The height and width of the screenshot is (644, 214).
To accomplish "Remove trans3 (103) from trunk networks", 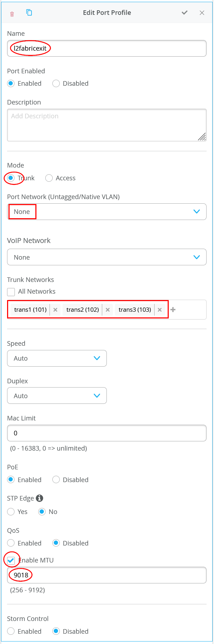I will (x=160, y=310).
